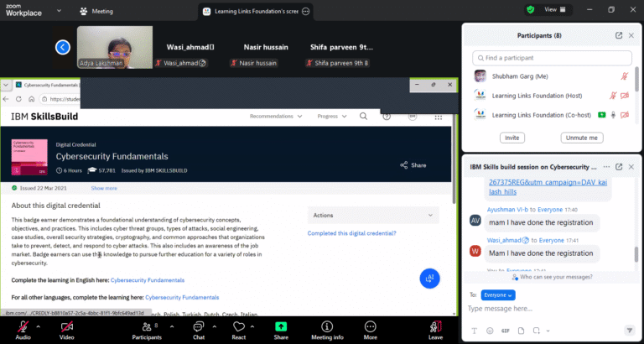Image resolution: width=644 pixels, height=344 pixels.
Task: Click the attach file icon in chat
Action: coord(521,331)
